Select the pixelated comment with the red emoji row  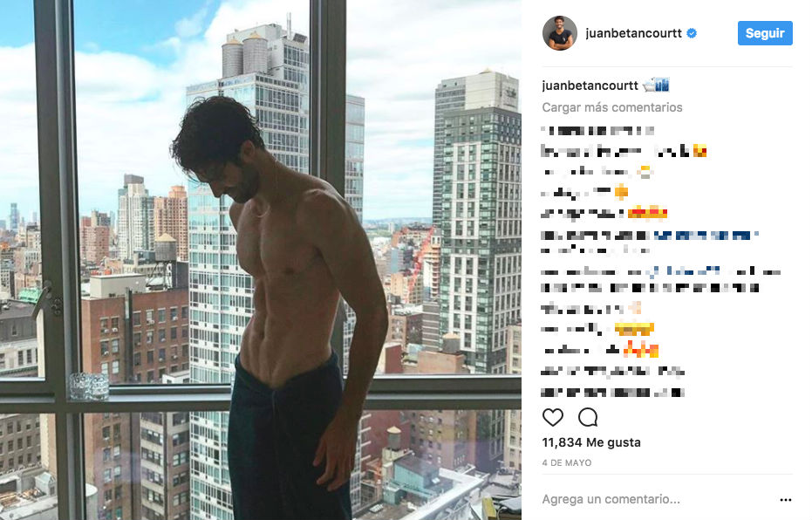604,213
